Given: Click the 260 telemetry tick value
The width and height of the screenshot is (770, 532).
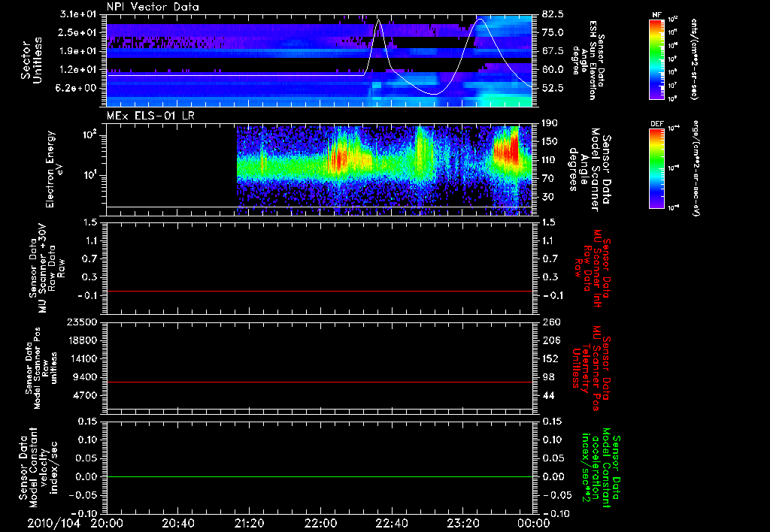Looking at the screenshot, I should [x=550, y=322].
